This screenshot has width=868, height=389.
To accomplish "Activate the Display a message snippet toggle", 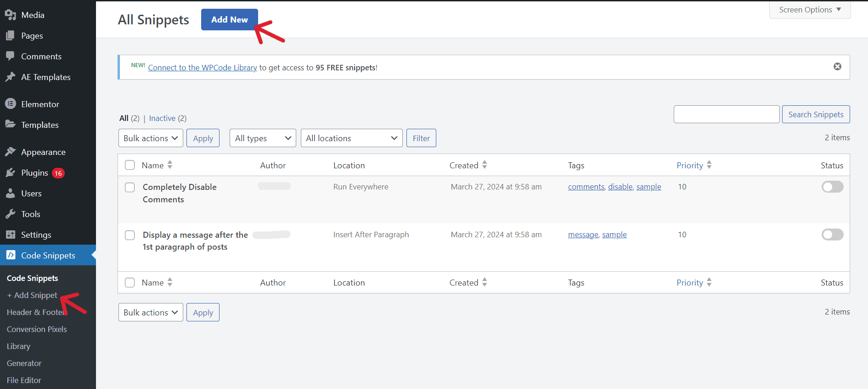I will coord(832,235).
